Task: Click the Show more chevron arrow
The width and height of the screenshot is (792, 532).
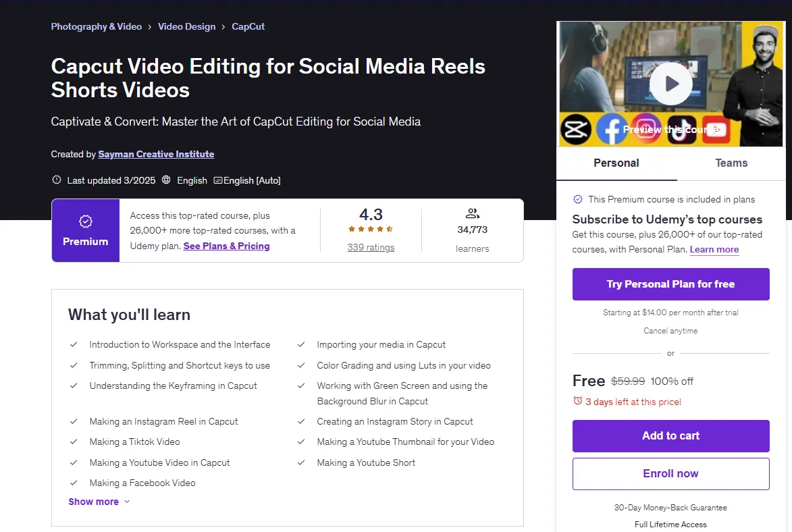Action: pos(127,502)
